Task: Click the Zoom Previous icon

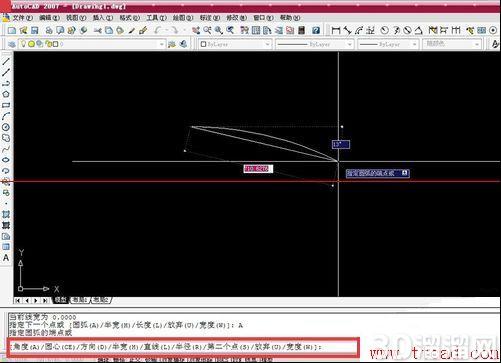Action: coord(230,31)
